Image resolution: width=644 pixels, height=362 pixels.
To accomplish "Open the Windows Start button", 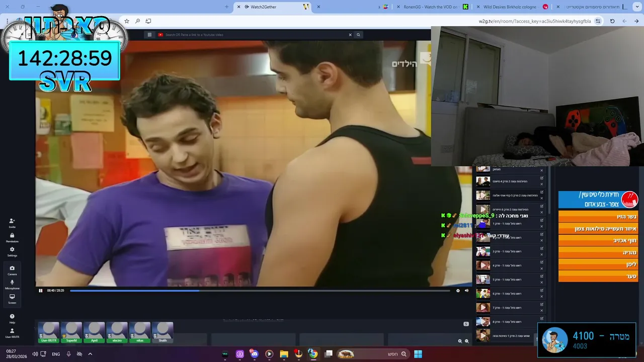I will click(418, 354).
